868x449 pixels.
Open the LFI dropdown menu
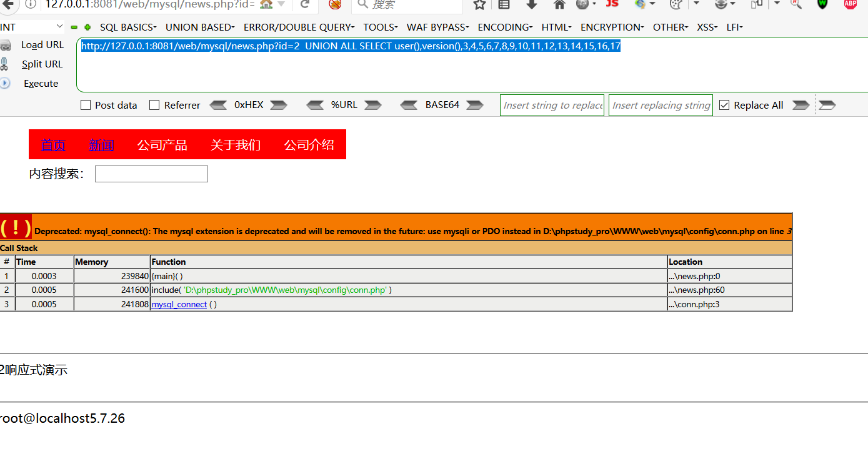[x=735, y=27]
